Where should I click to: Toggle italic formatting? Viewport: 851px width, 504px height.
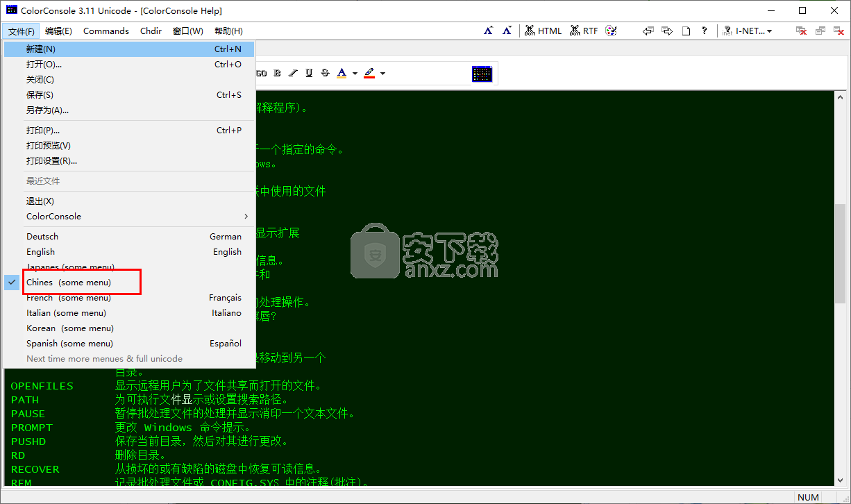[293, 73]
